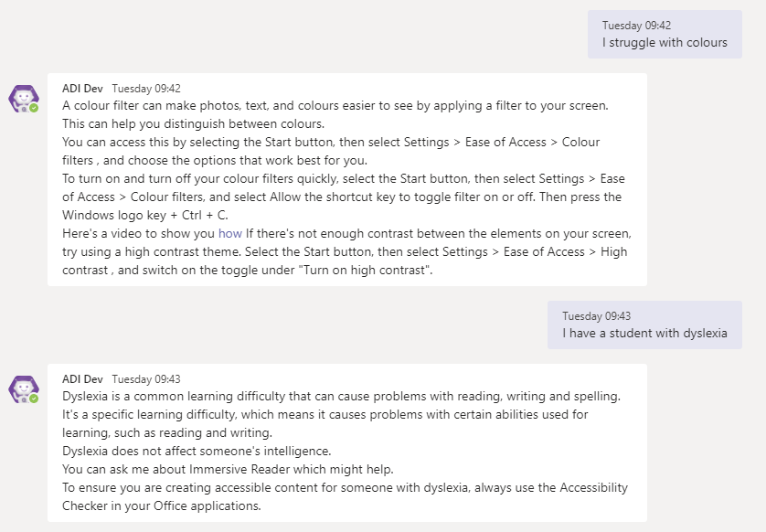Click timestamp above 'I struggle with colours'
The image size is (766, 532).
636,26
